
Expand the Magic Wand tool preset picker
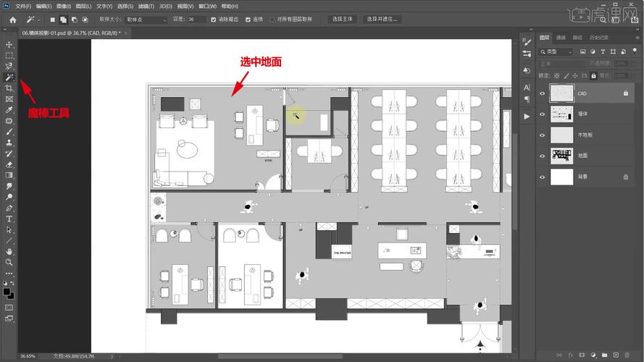click(34, 20)
